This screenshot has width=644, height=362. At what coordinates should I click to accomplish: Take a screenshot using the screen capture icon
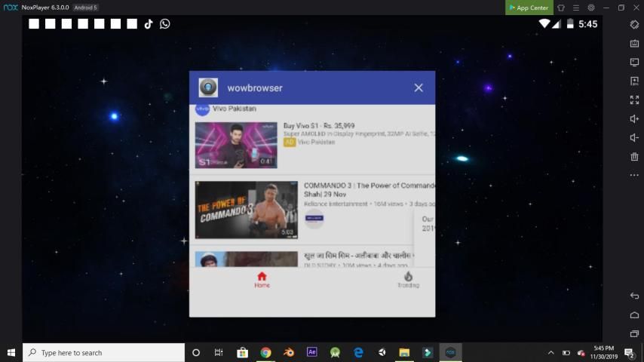(x=634, y=62)
